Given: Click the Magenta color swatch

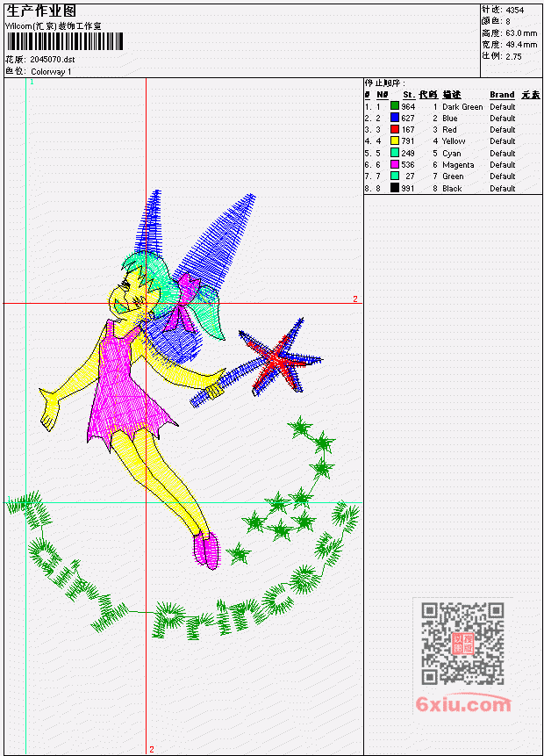Looking at the screenshot, I should click(x=394, y=164).
